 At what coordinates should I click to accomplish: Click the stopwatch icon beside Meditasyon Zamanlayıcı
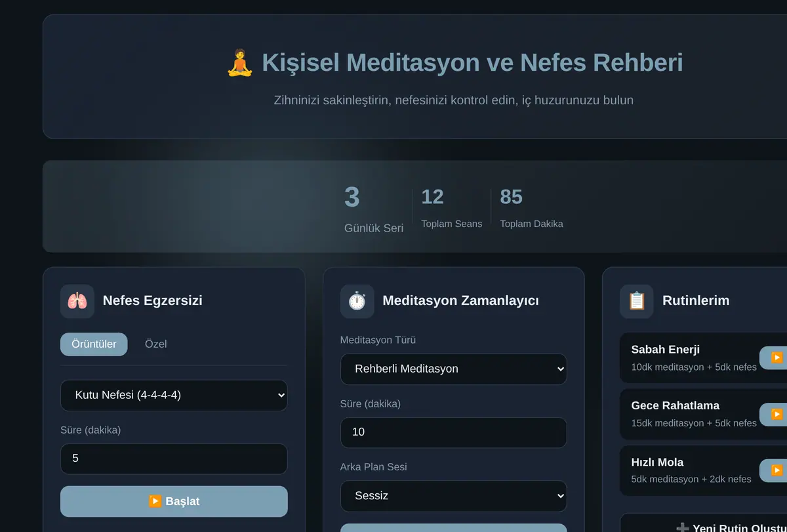click(357, 301)
